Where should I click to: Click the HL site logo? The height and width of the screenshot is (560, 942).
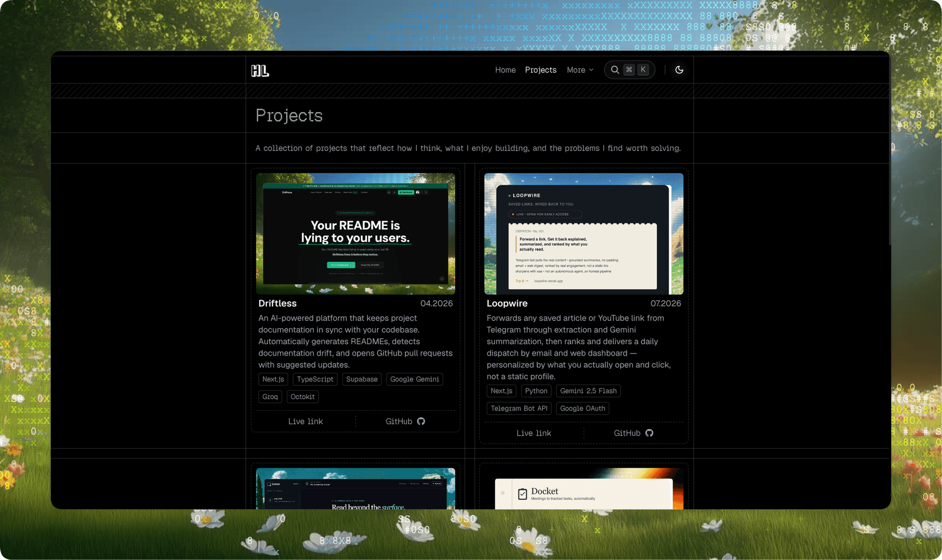260,71
